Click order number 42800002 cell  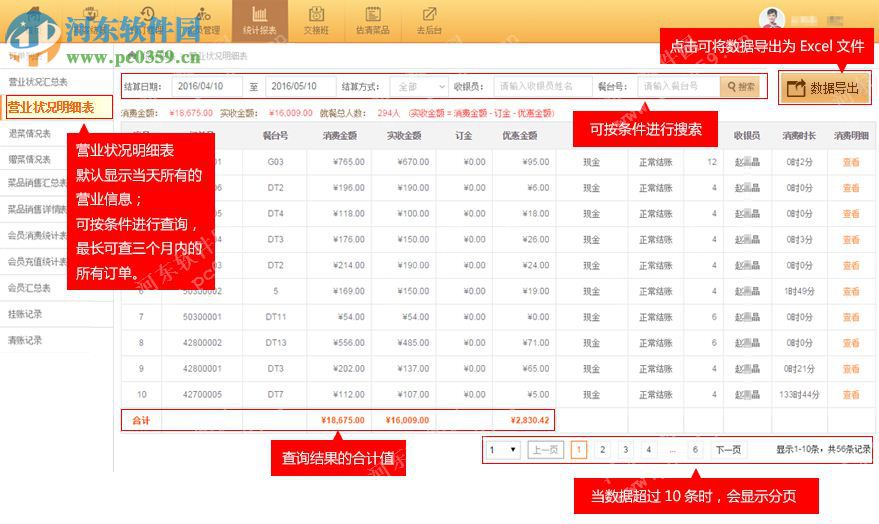tap(202, 342)
